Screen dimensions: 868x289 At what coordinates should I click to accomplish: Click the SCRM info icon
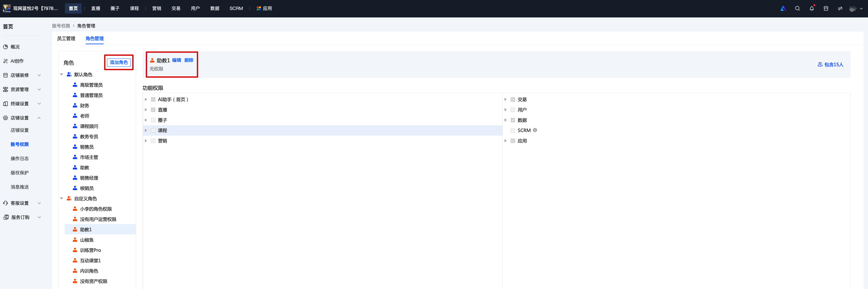(535, 130)
